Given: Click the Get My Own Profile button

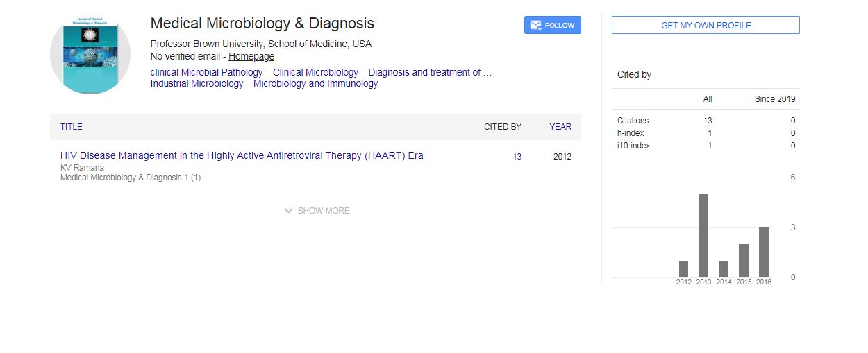Looking at the screenshot, I should [706, 26].
